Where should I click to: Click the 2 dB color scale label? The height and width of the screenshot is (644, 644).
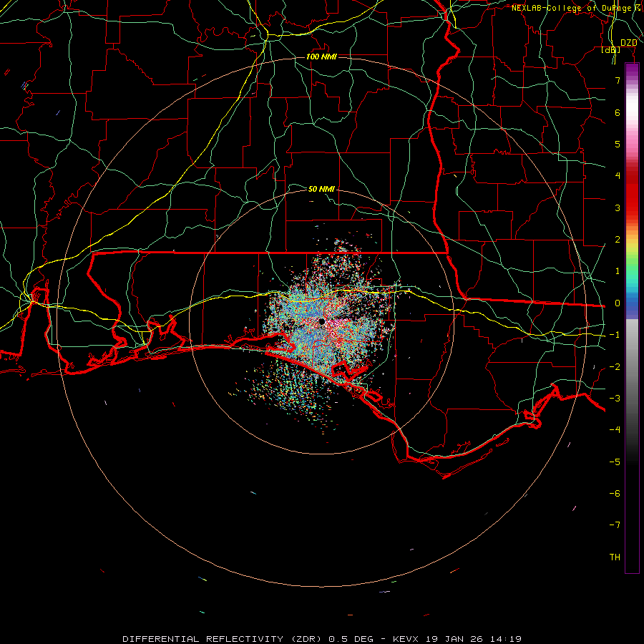pyautogui.click(x=618, y=240)
